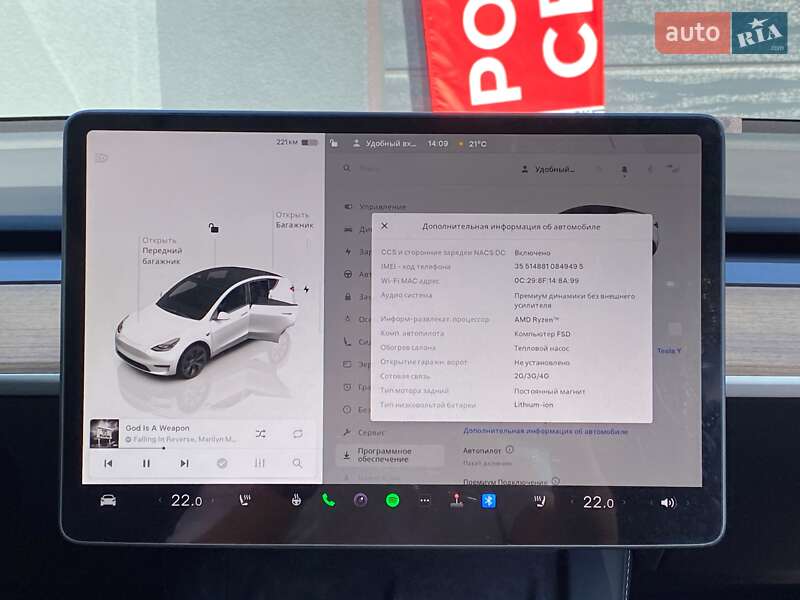Viewport: 800px width, 600px height.
Task: Click the Дополнительная информация об автомобиле link
Action: click(545, 431)
